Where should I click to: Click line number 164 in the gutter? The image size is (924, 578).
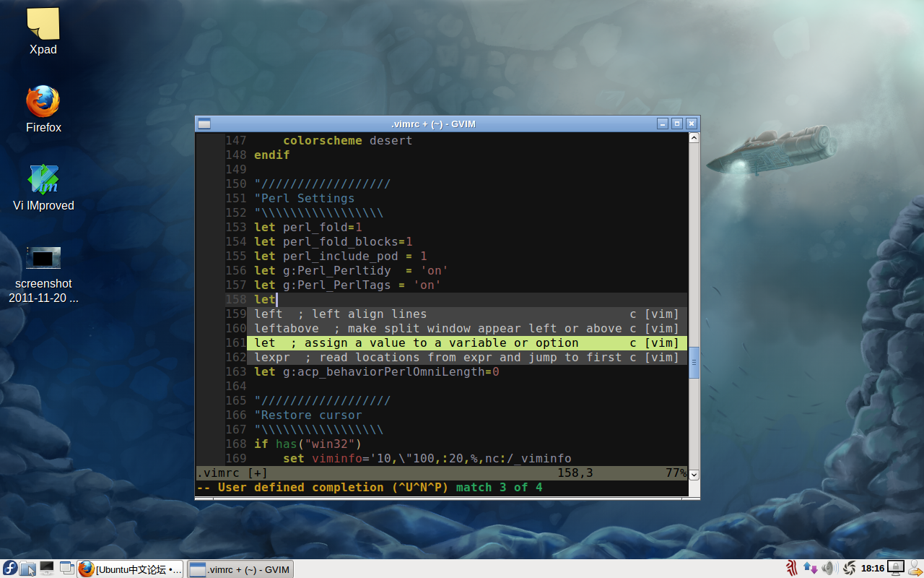(236, 386)
